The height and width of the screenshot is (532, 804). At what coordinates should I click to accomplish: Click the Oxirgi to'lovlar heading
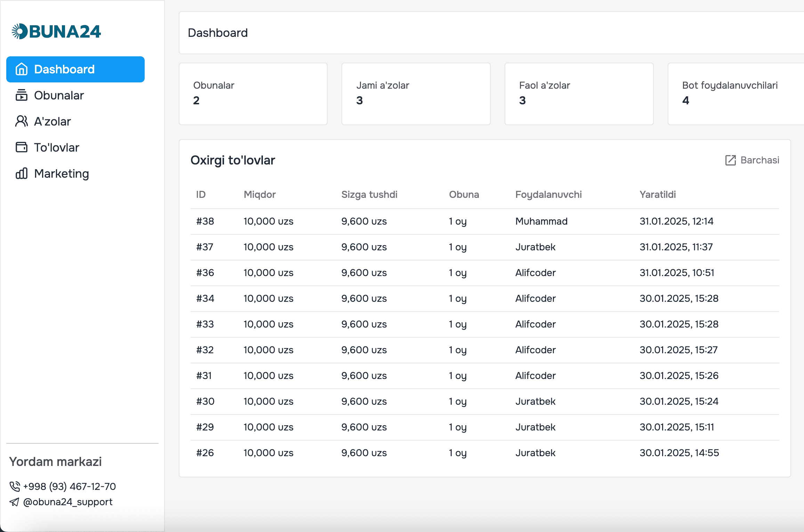[x=233, y=160]
